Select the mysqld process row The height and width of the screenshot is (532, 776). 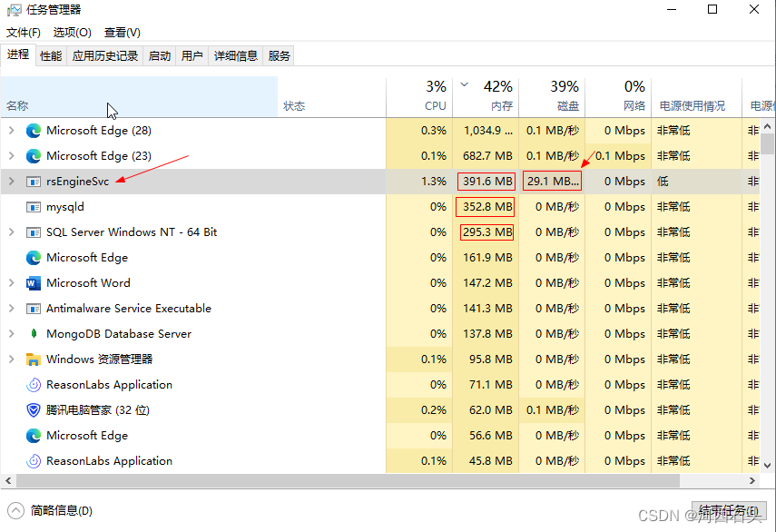tap(380, 207)
